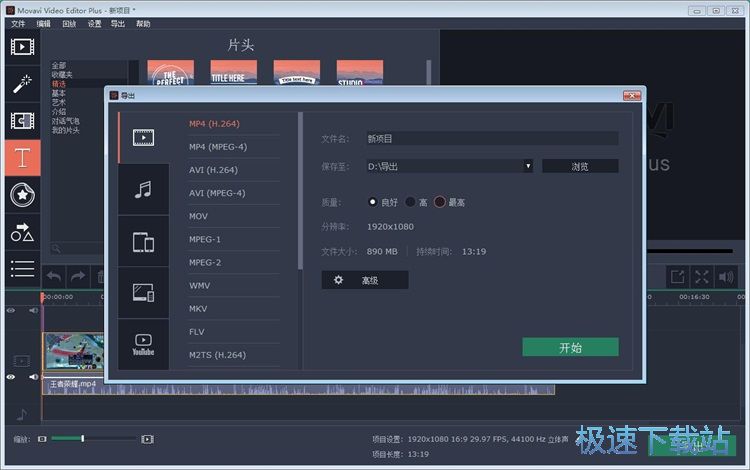Open the Media import tab icon
The width and height of the screenshot is (750, 470).
22,47
